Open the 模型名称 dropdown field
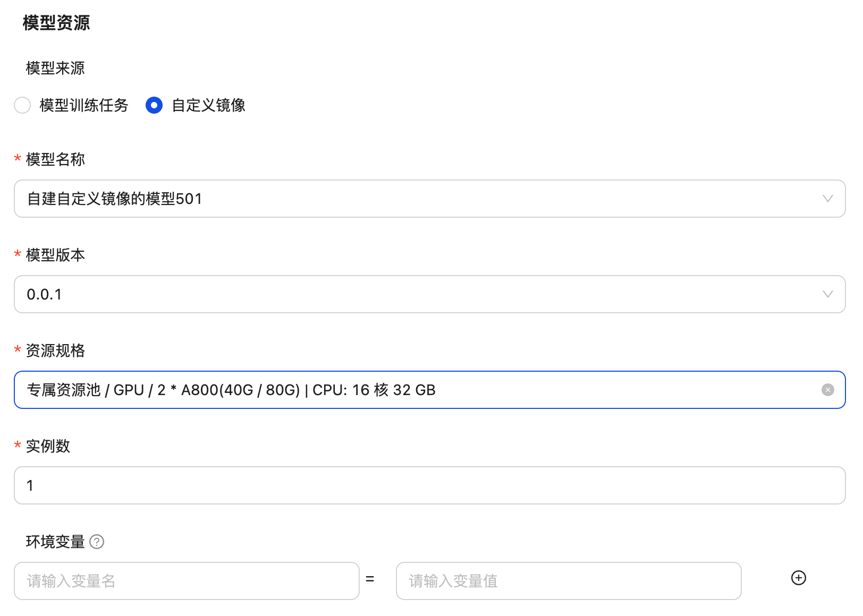 point(414,199)
